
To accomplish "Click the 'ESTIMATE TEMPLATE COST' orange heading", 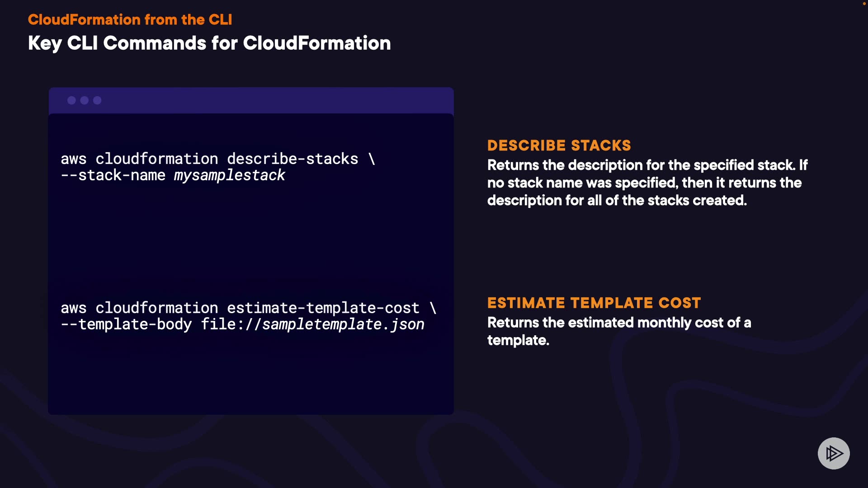I will tap(594, 303).
